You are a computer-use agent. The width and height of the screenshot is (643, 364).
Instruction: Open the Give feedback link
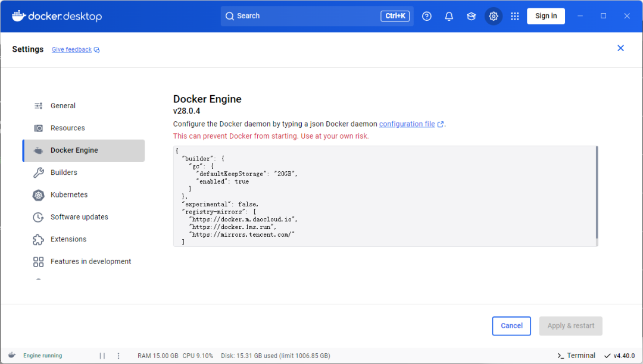point(72,49)
